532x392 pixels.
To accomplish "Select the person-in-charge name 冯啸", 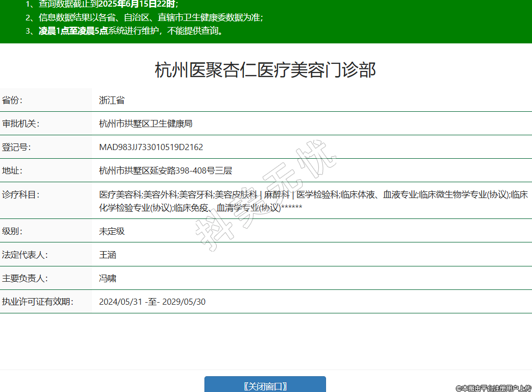I will pos(108,278).
